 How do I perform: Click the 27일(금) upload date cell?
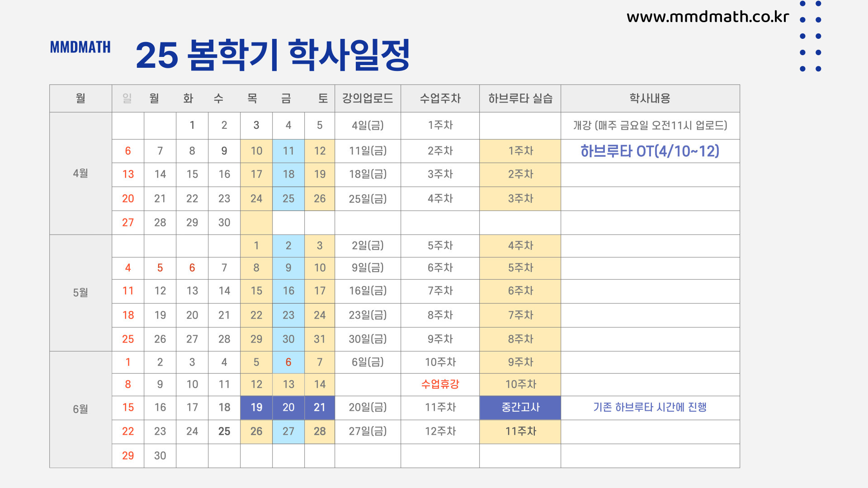368,432
